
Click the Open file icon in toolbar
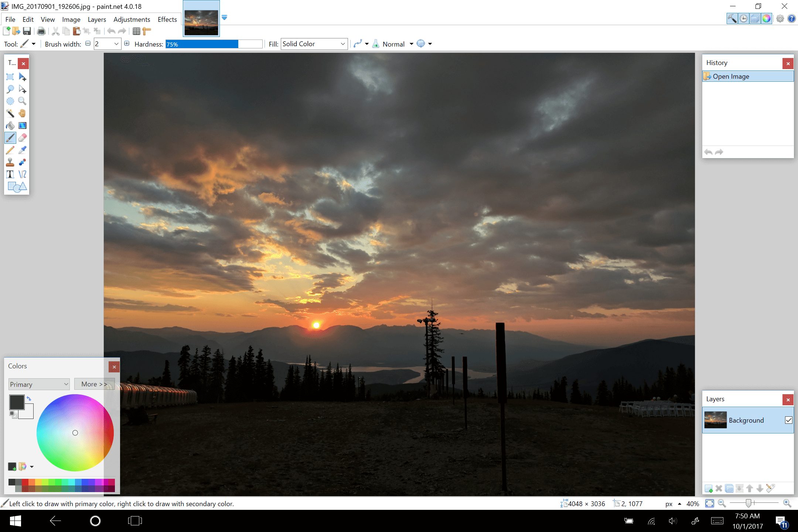coord(16,31)
